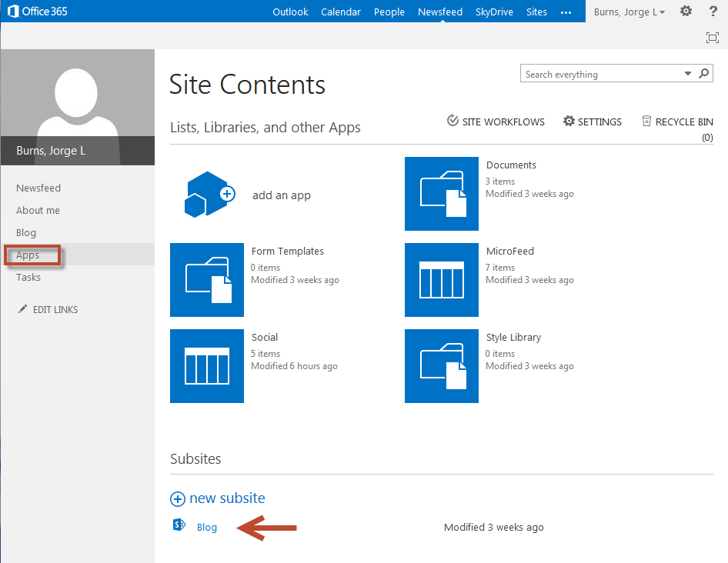Expand the more navigation ellipsis menu
Image resolution: width=728 pixels, height=563 pixels.
566,12
